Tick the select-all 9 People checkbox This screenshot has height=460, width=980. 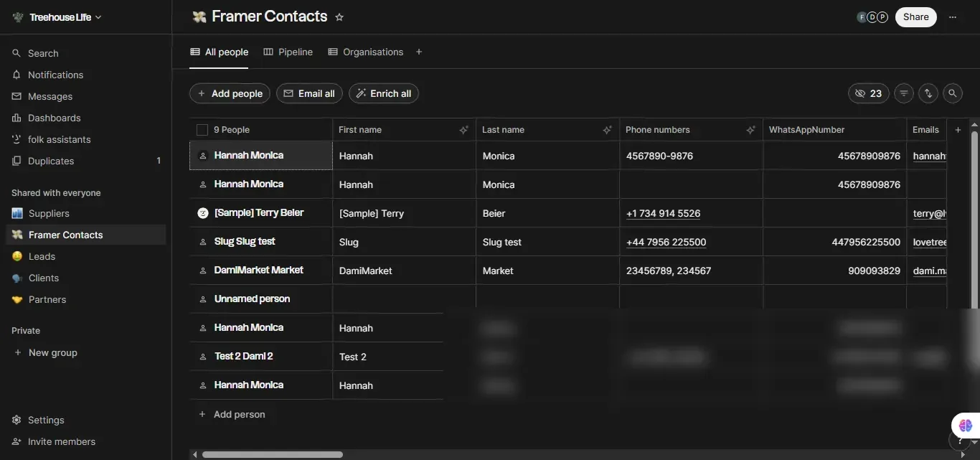tap(202, 130)
